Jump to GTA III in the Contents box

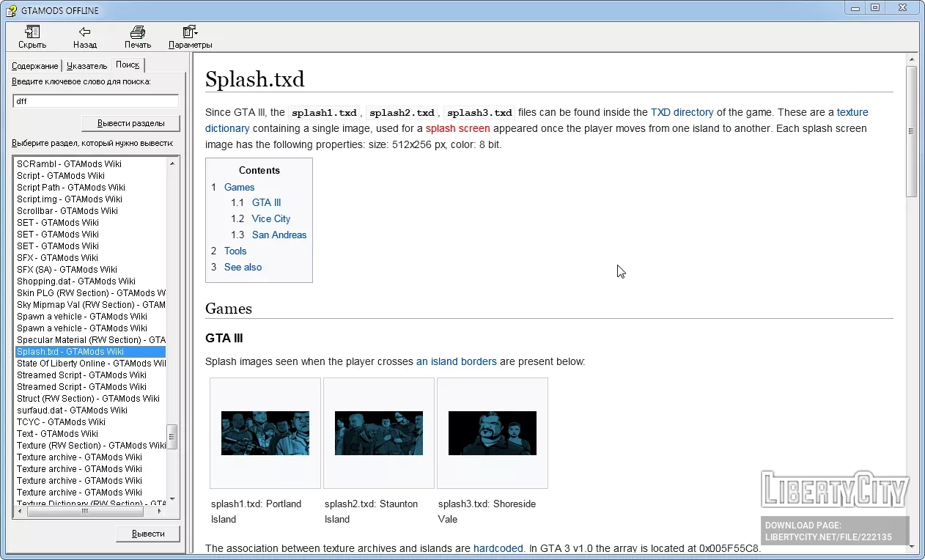pyautogui.click(x=266, y=203)
